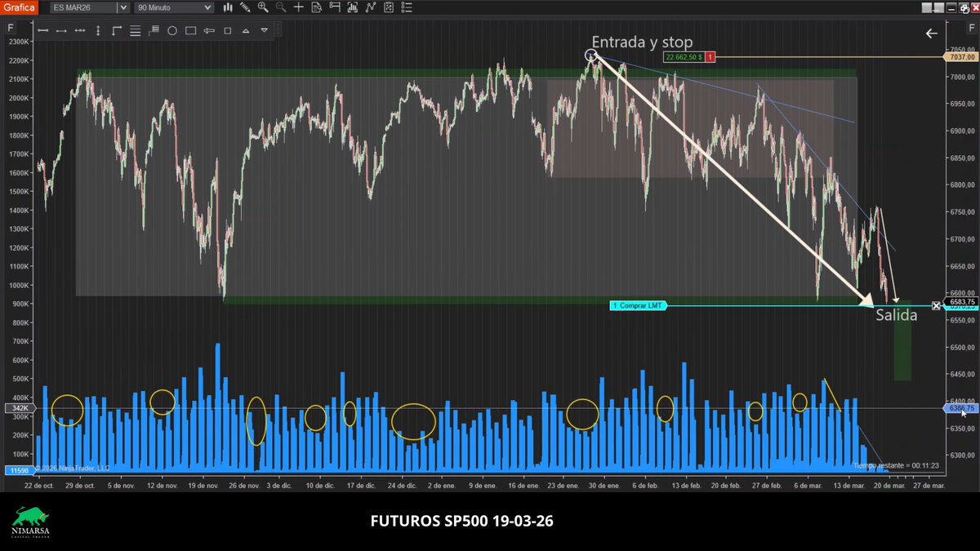Click the greyed zoom out magnifier icon
Screen dimensions: 980x551
click(280, 7)
